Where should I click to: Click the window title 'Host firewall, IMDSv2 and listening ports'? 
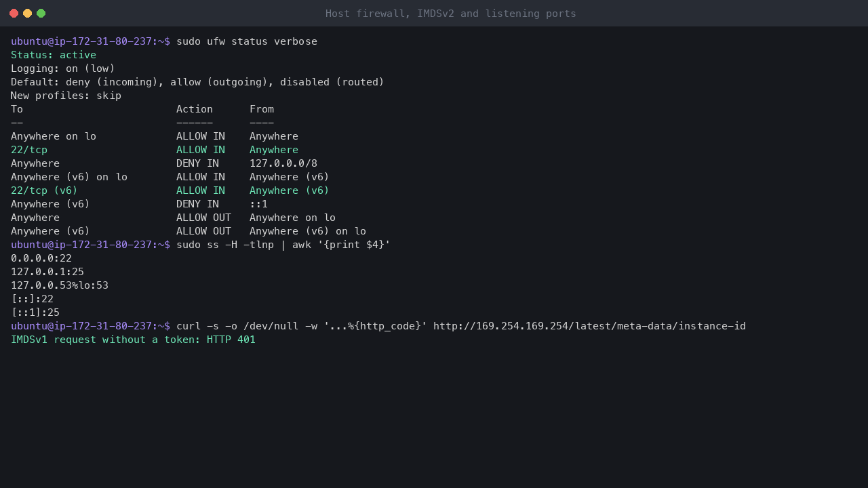451,14
